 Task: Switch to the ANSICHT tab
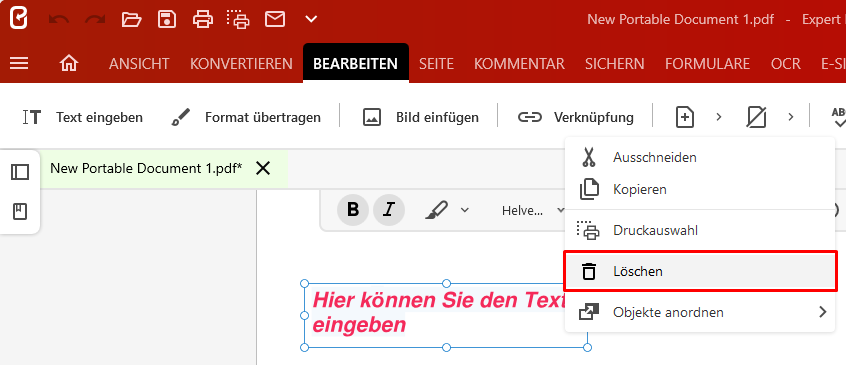pos(139,64)
